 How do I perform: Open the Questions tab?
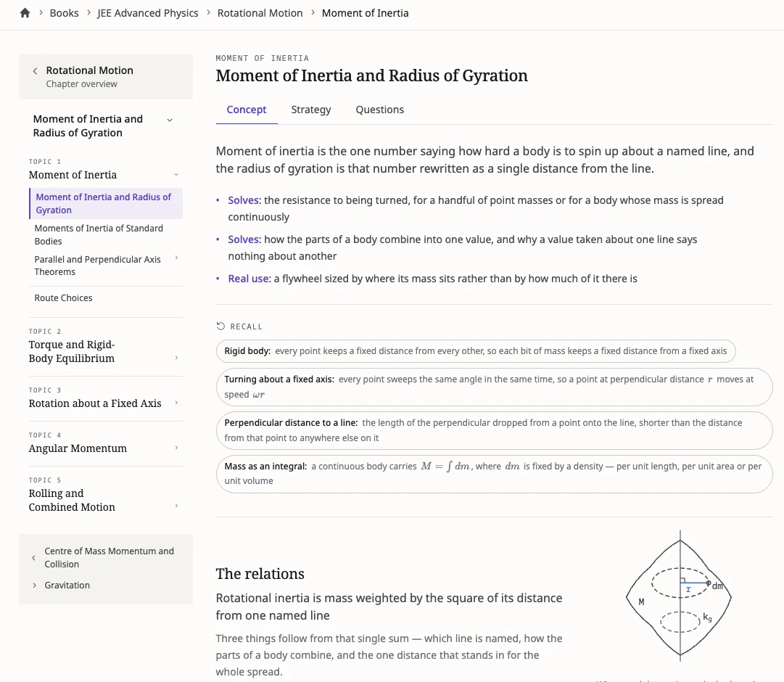pyautogui.click(x=379, y=110)
